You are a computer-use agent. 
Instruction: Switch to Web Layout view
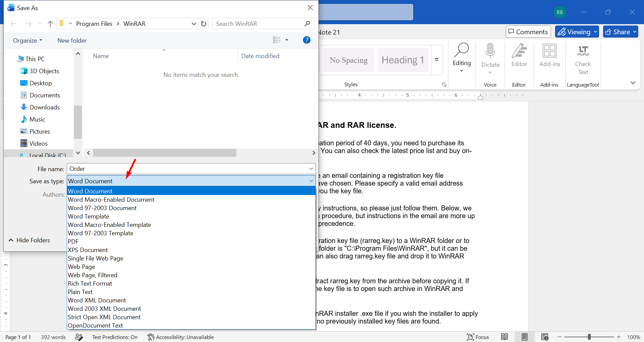[x=545, y=337]
